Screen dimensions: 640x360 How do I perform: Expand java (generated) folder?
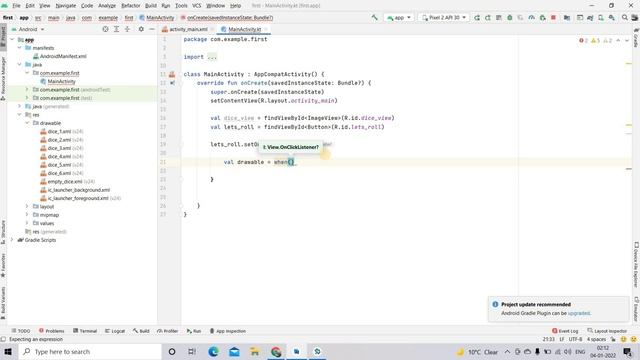(x=19, y=106)
